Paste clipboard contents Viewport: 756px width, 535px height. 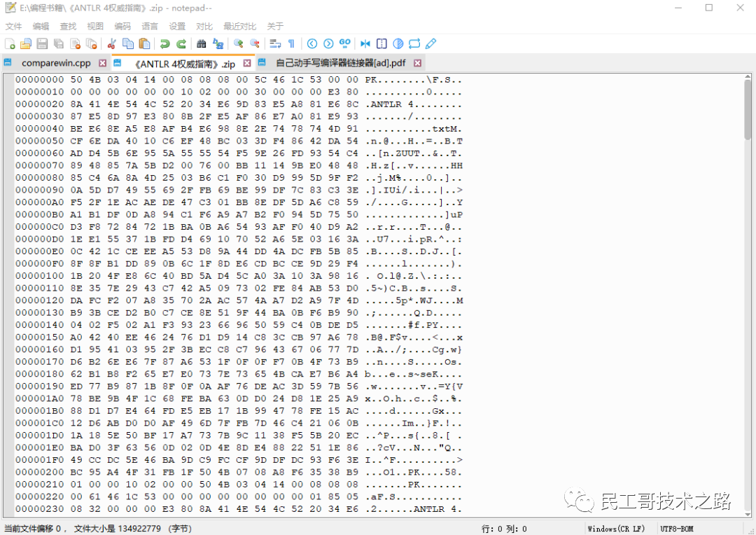(145, 43)
